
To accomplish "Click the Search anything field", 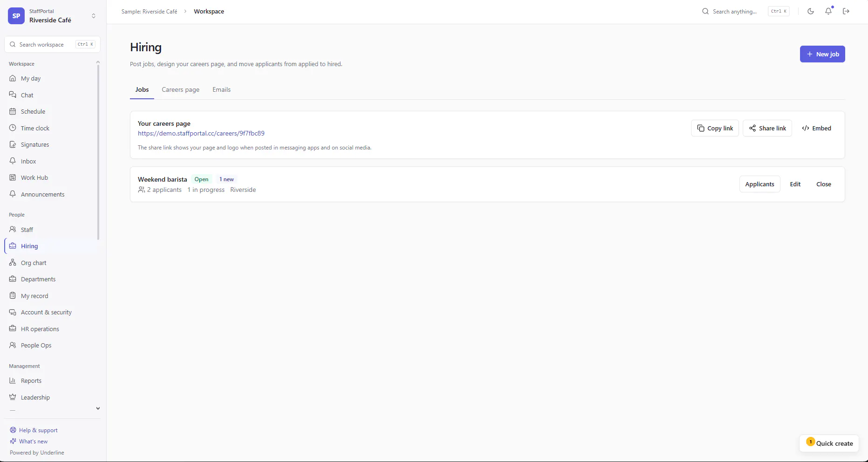I will click(746, 11).
